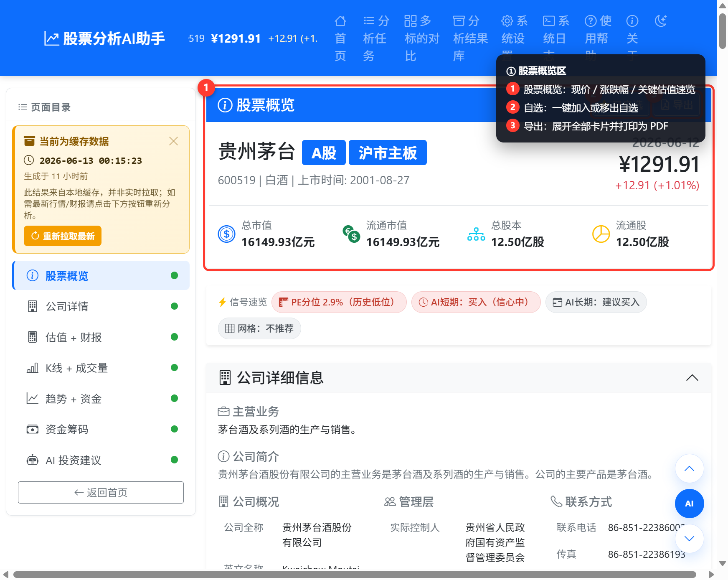The image size is (728, 580).
Task: Click the vertical scrollbar down arrow
Action: point(723,563)
